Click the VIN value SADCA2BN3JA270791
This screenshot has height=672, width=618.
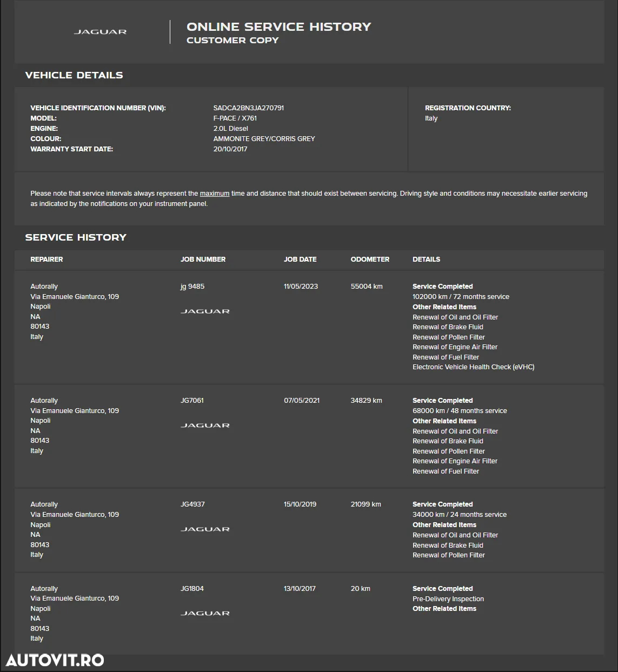click(248, 108)
